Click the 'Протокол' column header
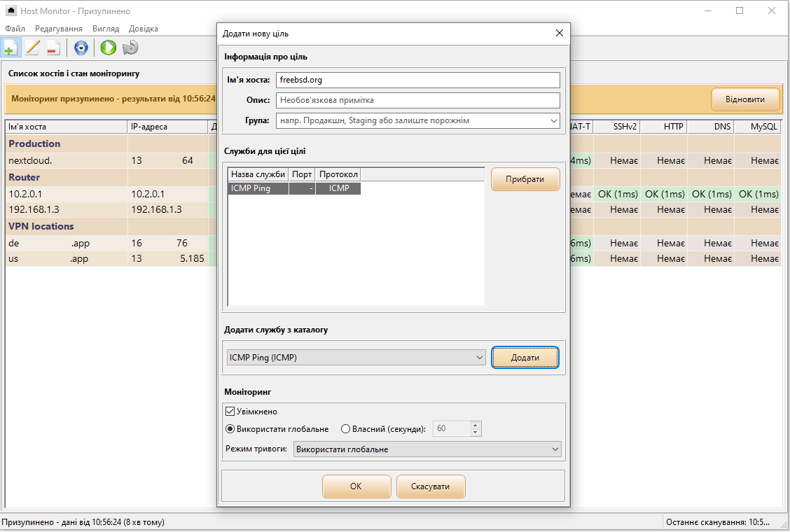Image resolution: width=790 pixels, height=532 pixels. coord(338,174)
